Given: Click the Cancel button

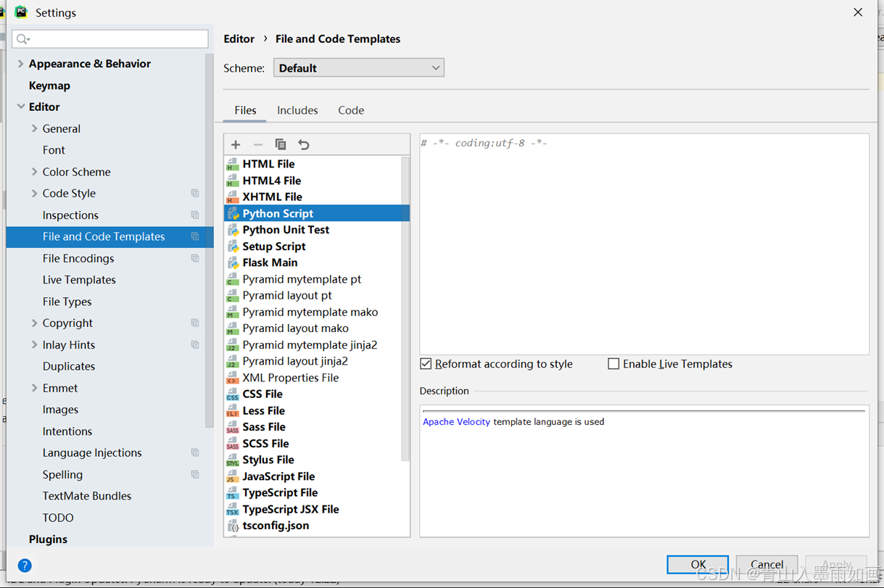Looking at the screenshot, I should (x=767, y=564).
